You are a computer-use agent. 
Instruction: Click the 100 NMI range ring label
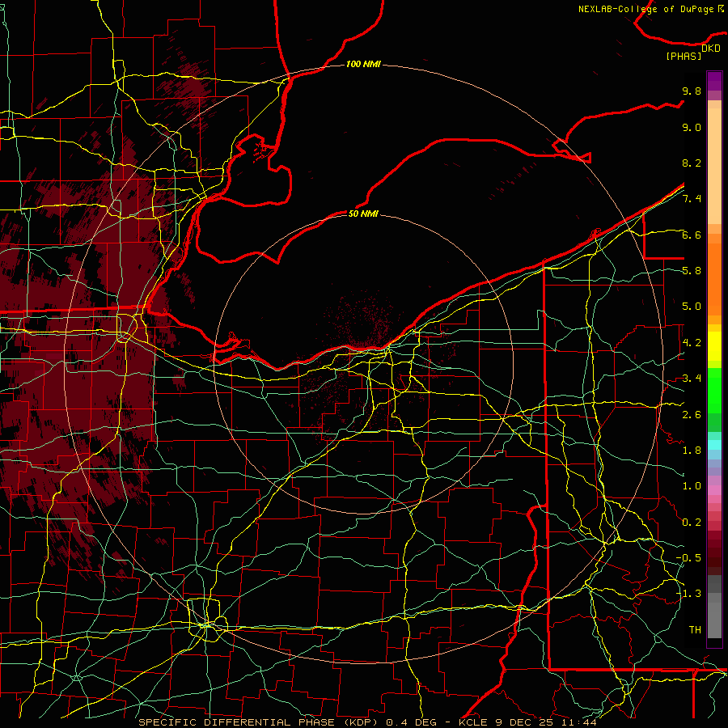pyautogui.click(x=363, y=64)
